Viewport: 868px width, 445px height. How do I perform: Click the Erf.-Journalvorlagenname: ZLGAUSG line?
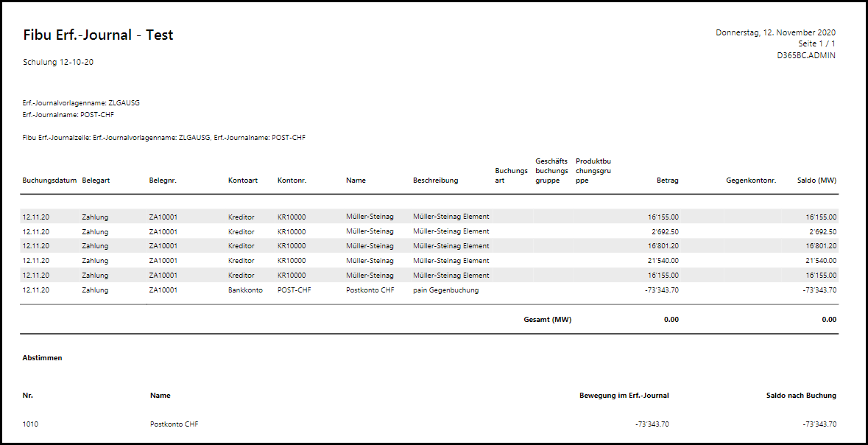tap(81, 103)
